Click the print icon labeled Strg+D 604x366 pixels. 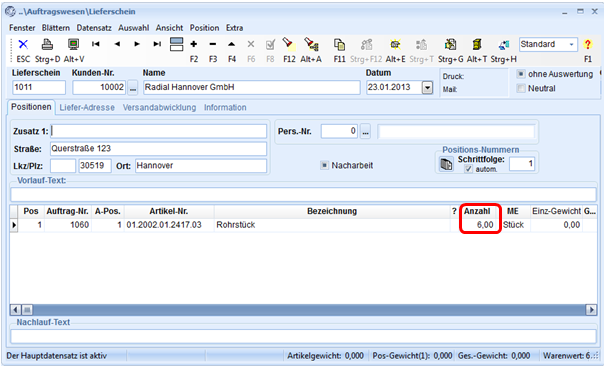point(47,45)
